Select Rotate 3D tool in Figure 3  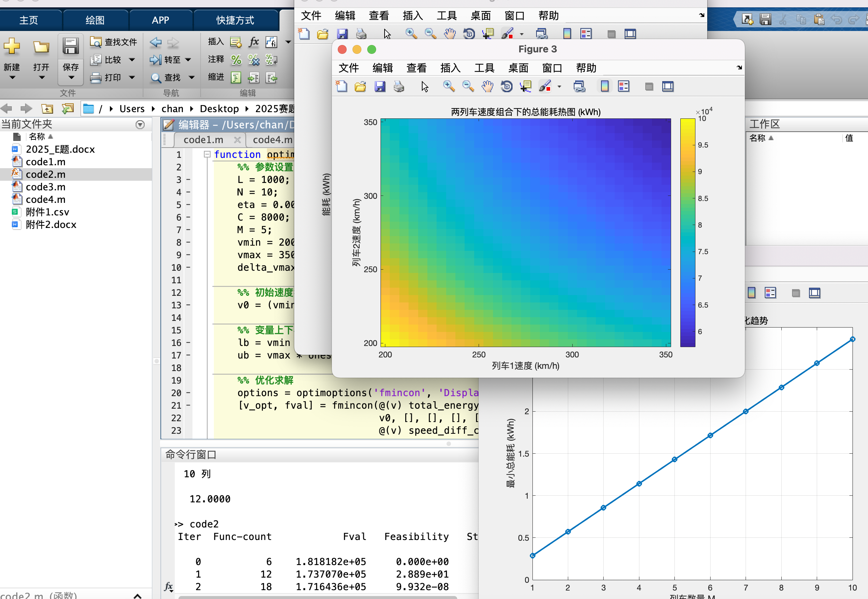[506, 86]
